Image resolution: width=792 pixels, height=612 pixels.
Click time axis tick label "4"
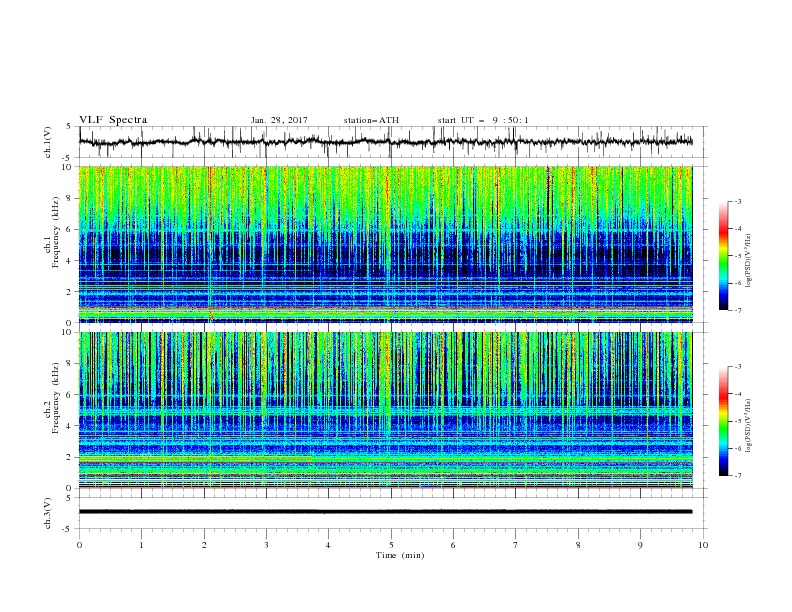click(328, 545)
